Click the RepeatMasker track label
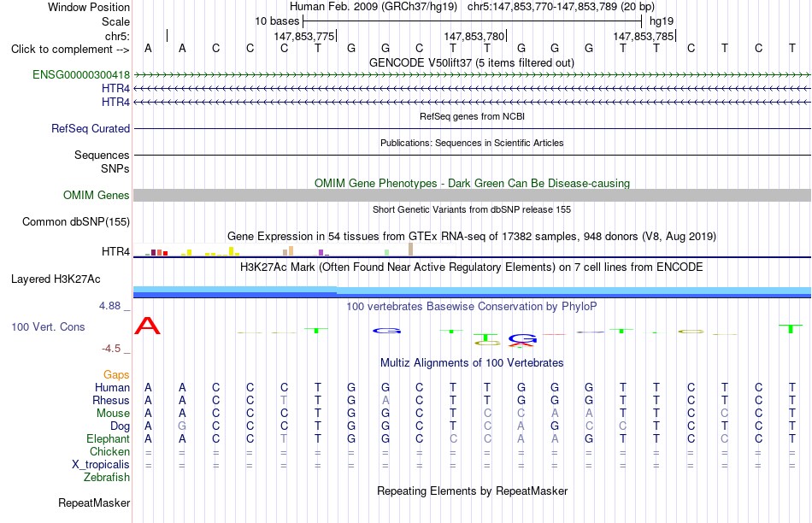 [x=94, y=502]
